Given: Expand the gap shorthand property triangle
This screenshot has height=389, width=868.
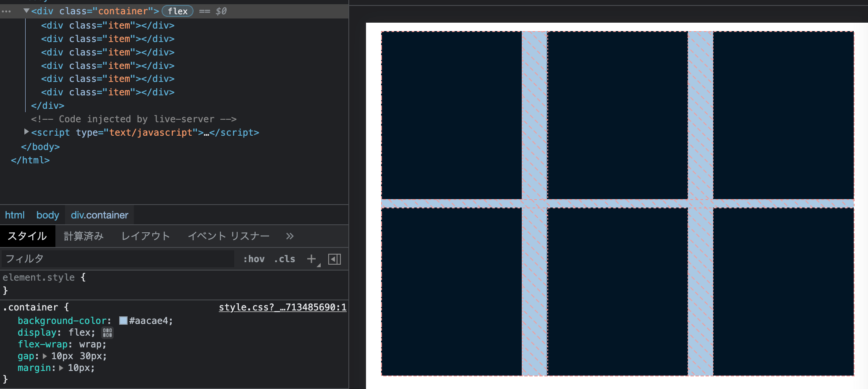Looking at the screenshot, I should coord(45,356).
